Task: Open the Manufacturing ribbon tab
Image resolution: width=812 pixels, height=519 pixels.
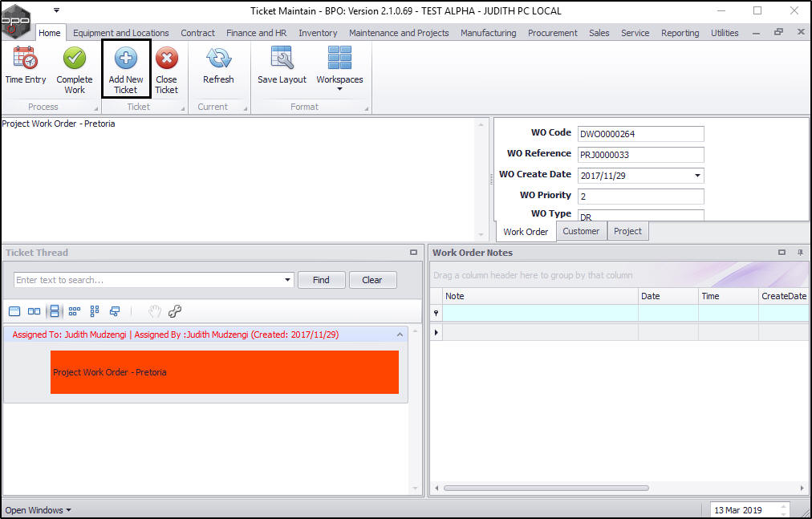Action: (x=489, y=33)
